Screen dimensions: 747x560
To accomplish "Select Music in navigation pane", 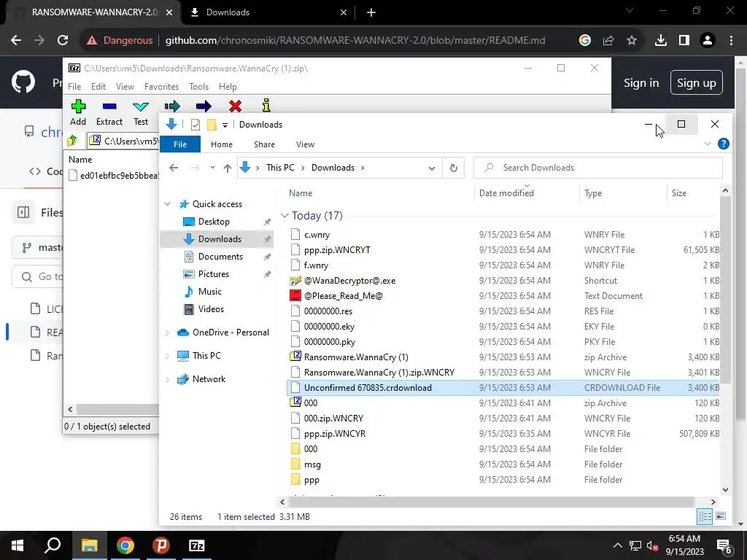I will (x=209, y=292).
